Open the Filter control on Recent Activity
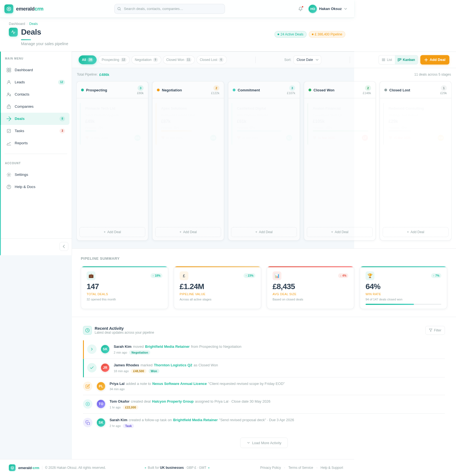Screen dimensions: 456x476 [435, 330]
